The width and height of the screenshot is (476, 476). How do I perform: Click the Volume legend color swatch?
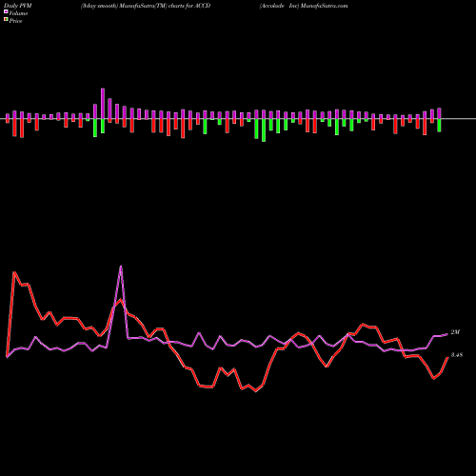(6, 12)
